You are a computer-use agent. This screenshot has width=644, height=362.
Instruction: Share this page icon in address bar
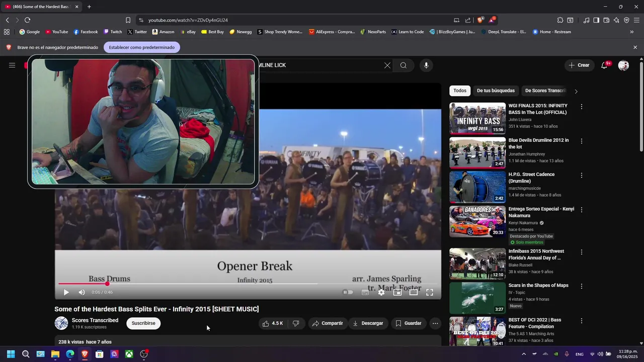click(x=468, y=20)
